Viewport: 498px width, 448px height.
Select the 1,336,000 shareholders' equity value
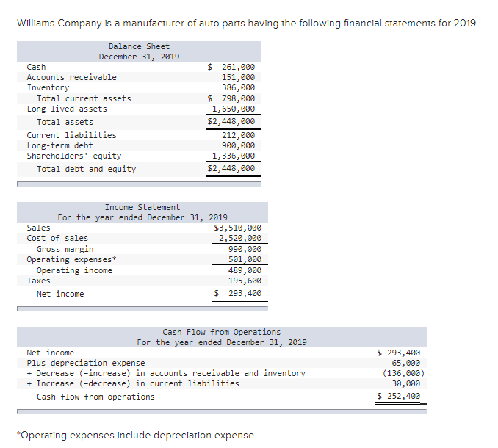point(234,156)
